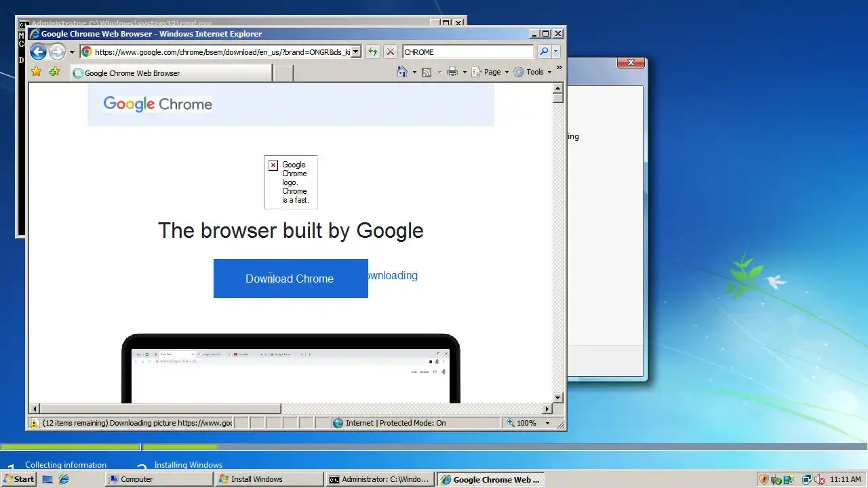
Task: Open the recent pages dropdown beside Forward
Action: point(72,52)
